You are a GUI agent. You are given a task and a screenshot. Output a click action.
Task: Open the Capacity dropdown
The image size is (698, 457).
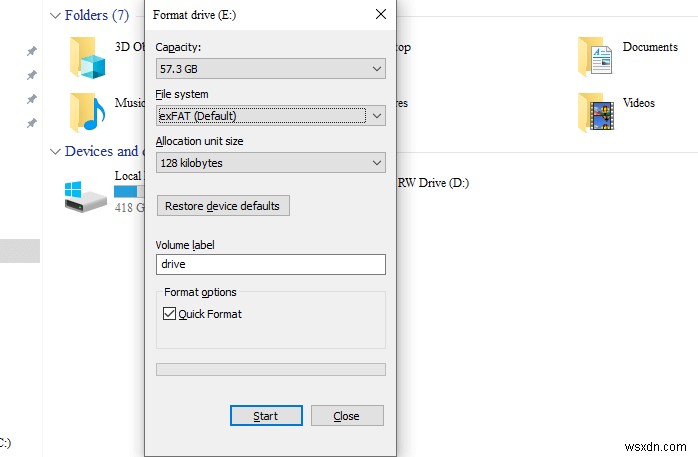270,69
